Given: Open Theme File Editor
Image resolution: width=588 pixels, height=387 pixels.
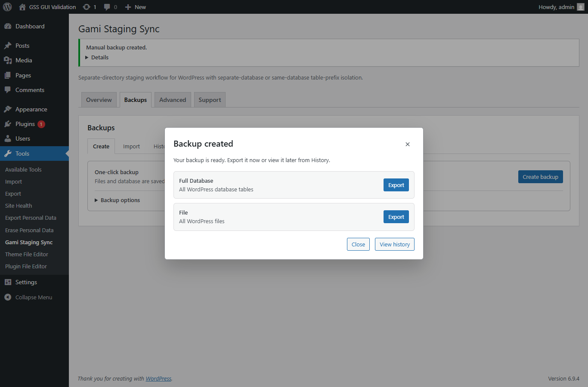Looking at the screenshot, I should click(27, 254).
